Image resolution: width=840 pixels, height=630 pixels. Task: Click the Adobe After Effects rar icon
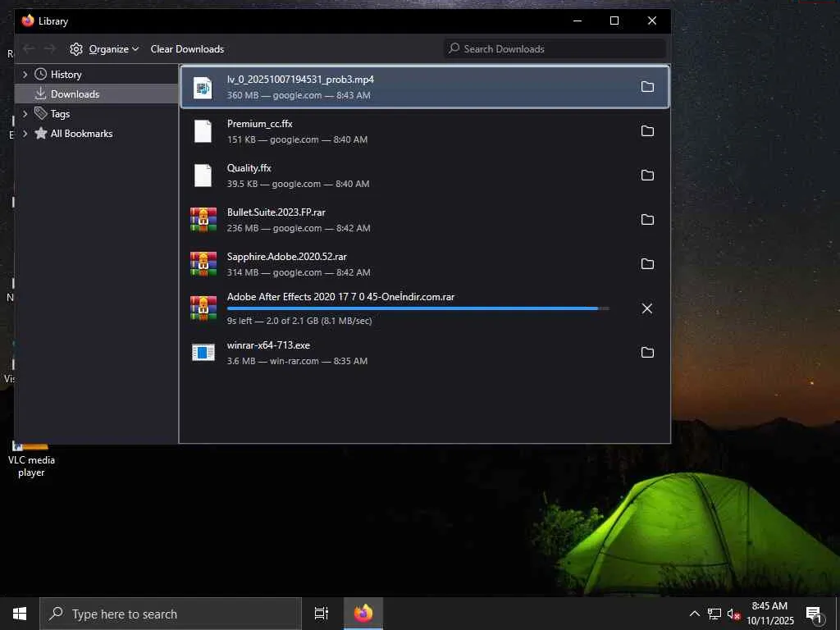[x=203, y=308]
